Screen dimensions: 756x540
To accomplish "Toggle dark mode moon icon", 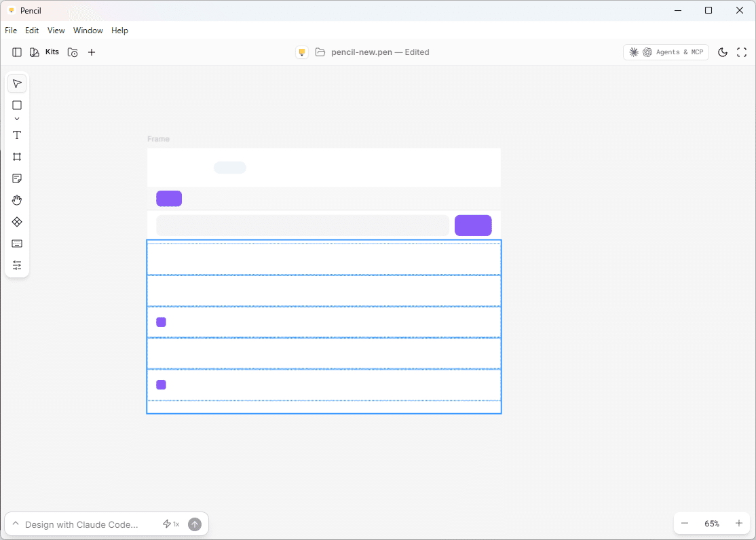I will [x=723, y=52].
